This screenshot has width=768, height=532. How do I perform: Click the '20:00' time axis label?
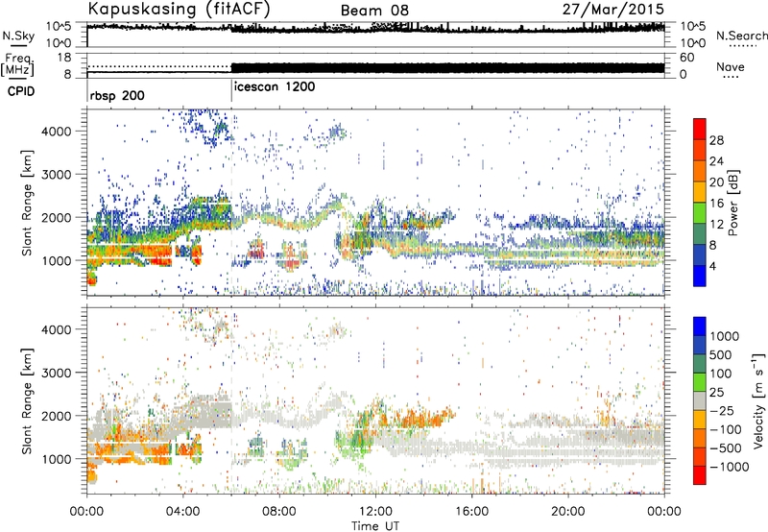[567, 512]
